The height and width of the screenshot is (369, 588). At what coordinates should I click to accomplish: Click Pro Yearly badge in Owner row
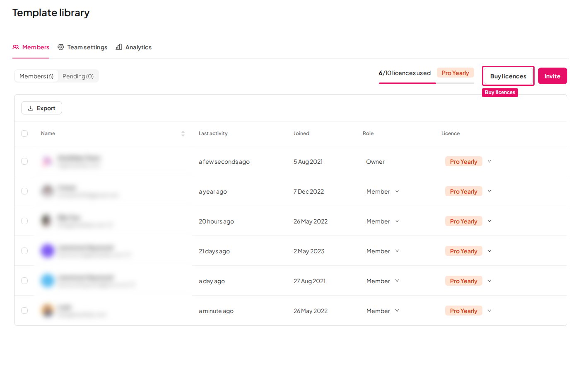[464, 162]
